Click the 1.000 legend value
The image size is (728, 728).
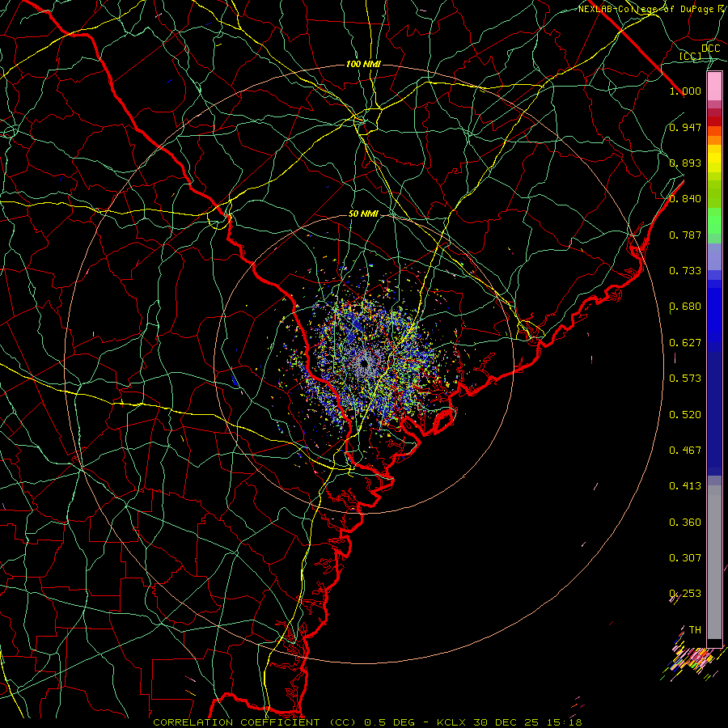(685, 91)
